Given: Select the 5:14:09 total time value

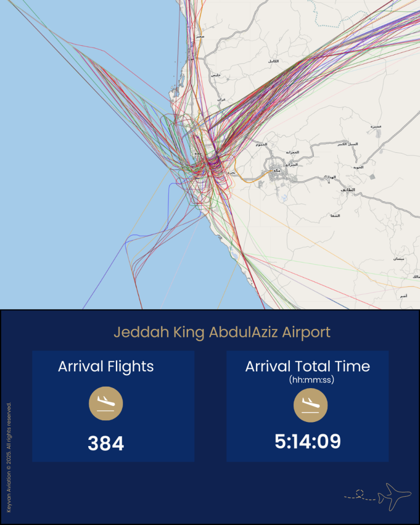Looking at the screenshot, I should 307,441.
